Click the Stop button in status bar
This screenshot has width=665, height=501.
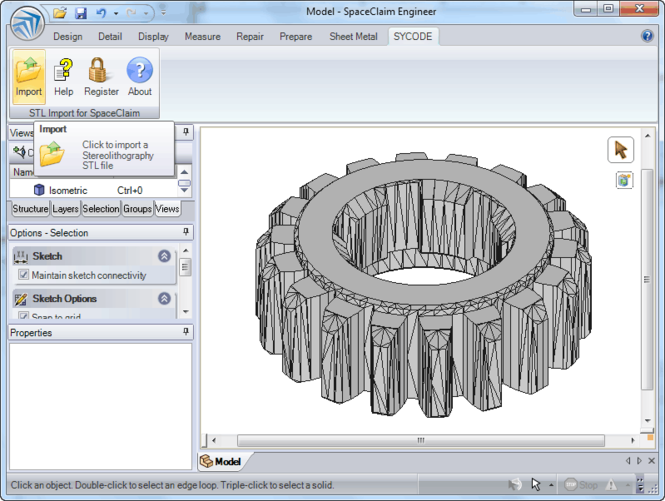pyautogui.click(x=581, y=484)
